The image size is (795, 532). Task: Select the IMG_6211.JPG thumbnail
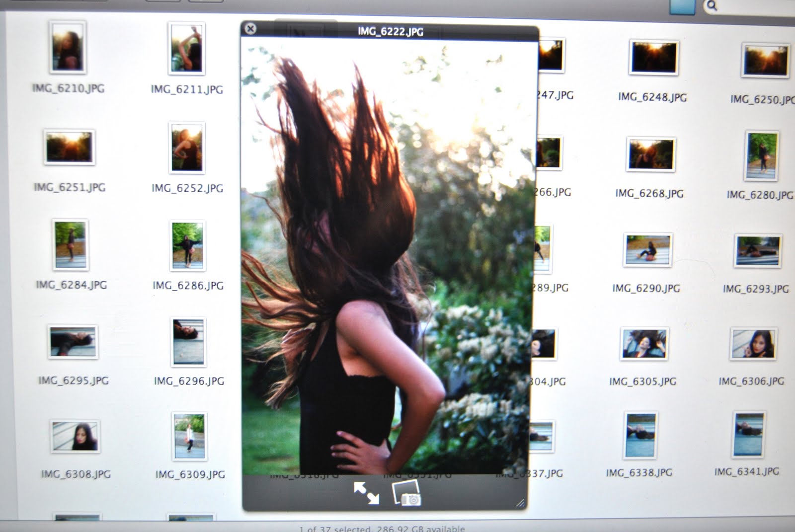pos(186,49)
